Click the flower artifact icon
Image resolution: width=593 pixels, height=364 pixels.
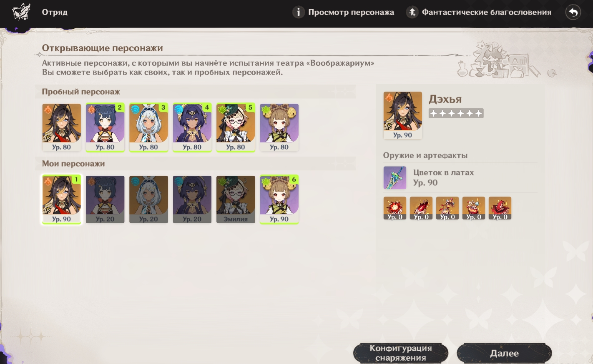395,208
